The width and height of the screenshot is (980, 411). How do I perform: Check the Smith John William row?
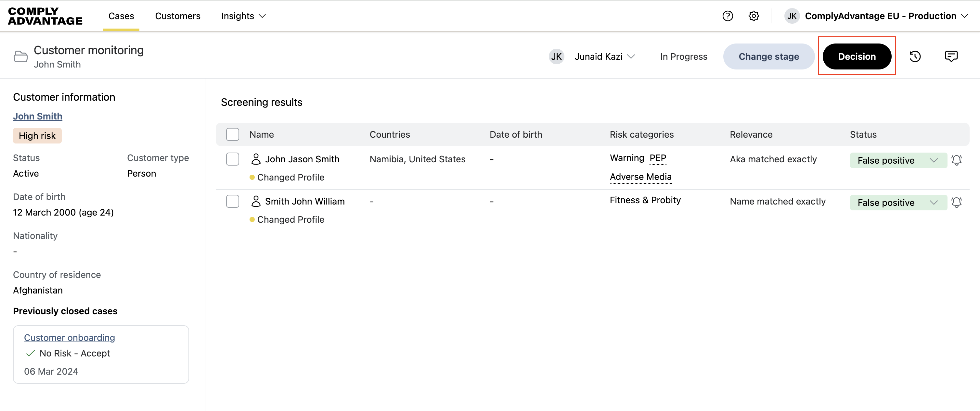pyautogui.click(x=232, y=201)
